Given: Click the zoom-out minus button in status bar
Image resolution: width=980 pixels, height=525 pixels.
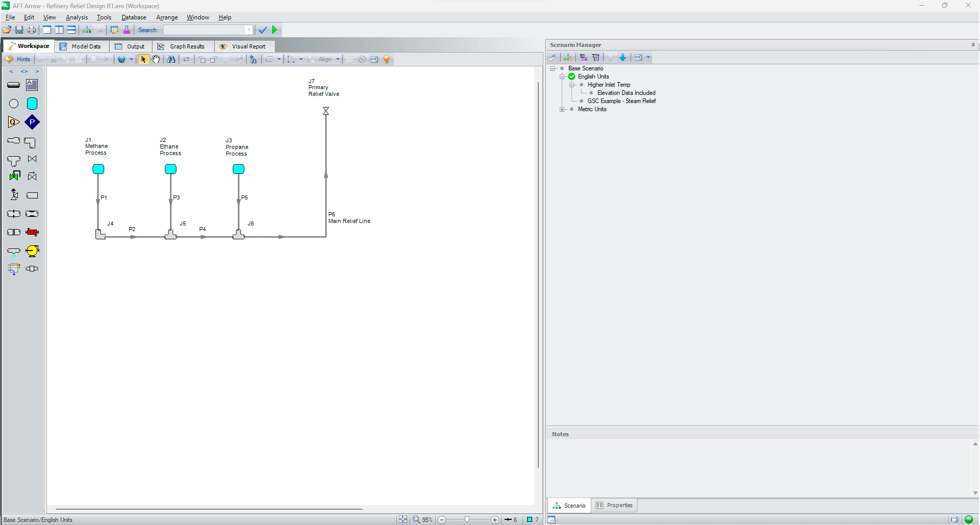Looking at the screenshot, I should tap(442, 520).
